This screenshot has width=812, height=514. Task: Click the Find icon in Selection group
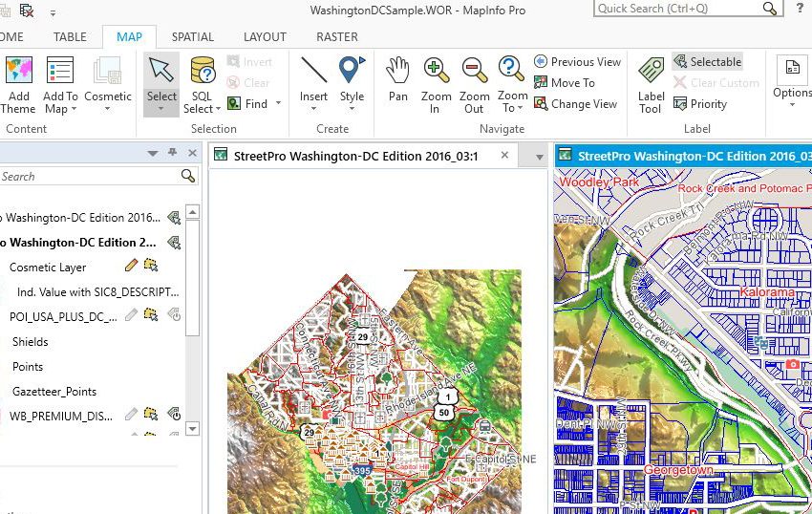point(234,103)
